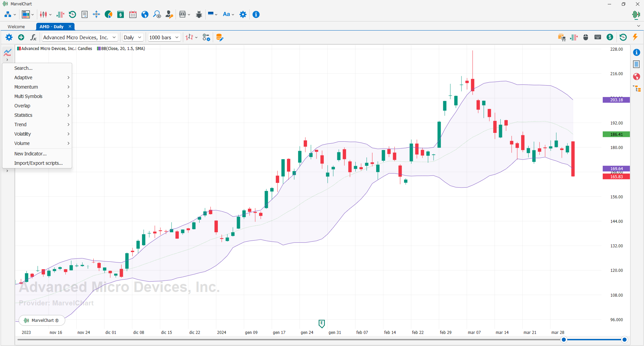644x346 pixels.
Task: Open chart settings gear in chart toolbar
Action: 9,37
